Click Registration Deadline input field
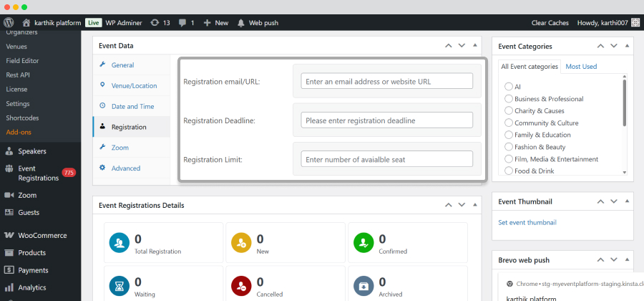This screenshot has width=644, height=301. coord(386,120)
